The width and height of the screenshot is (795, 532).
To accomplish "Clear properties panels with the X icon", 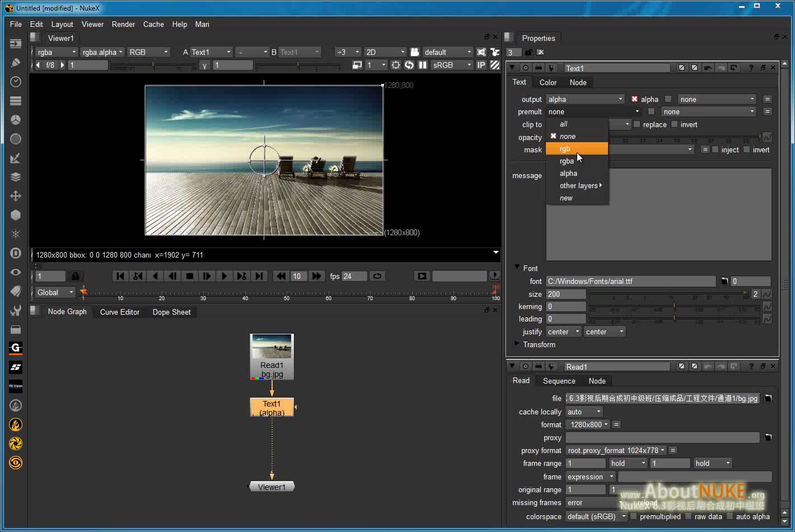I will (540, 52).
